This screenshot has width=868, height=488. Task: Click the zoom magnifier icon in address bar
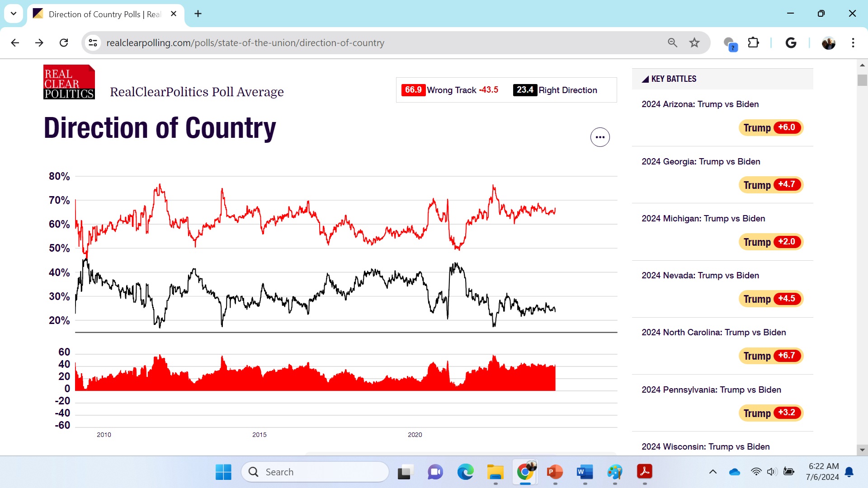(x=672, y=43)
